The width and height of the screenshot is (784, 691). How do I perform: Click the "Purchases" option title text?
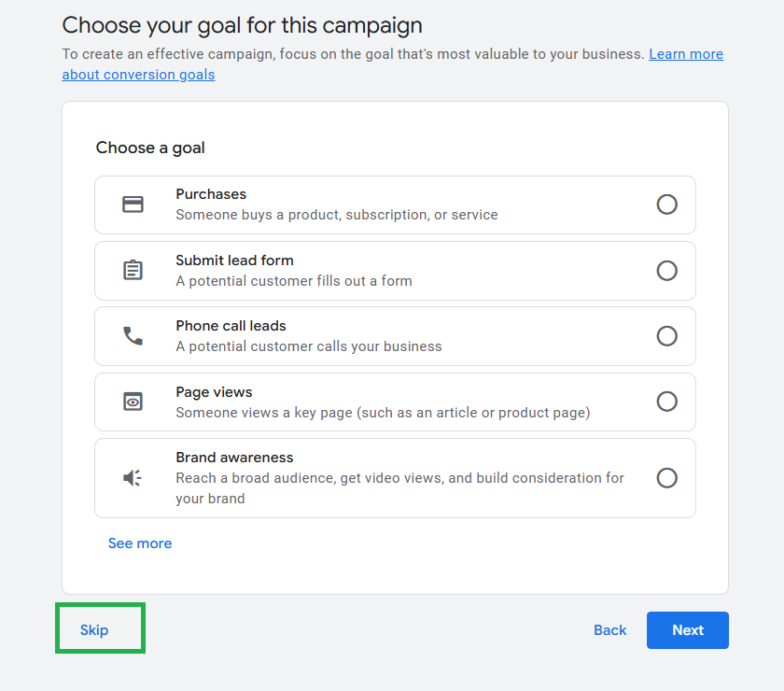click(211, 194)
